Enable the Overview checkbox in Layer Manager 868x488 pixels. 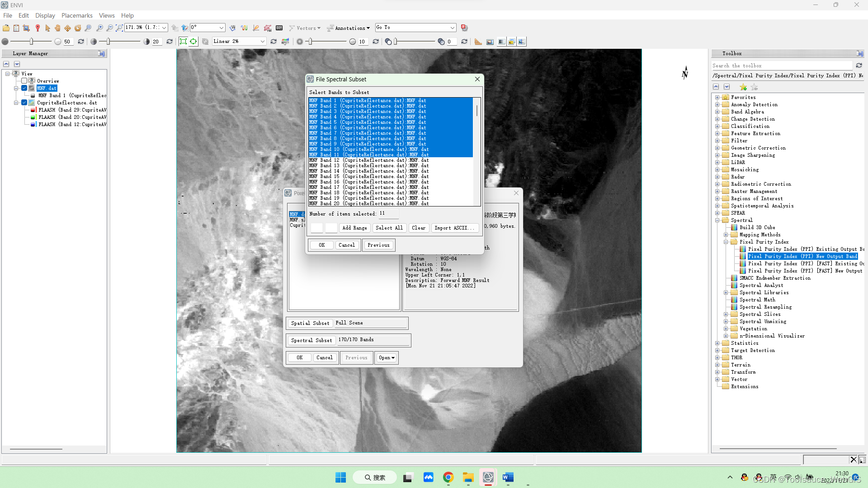(24, 81)
